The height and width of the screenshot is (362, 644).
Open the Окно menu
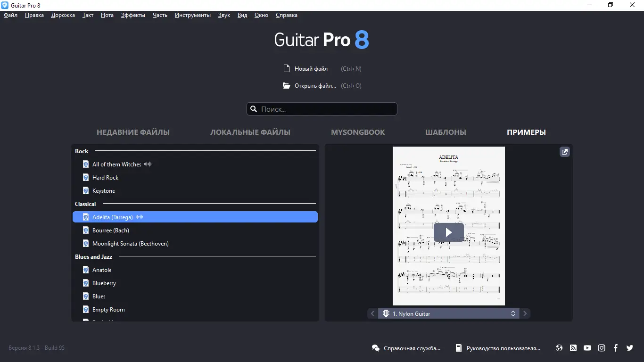coord(261,15)
